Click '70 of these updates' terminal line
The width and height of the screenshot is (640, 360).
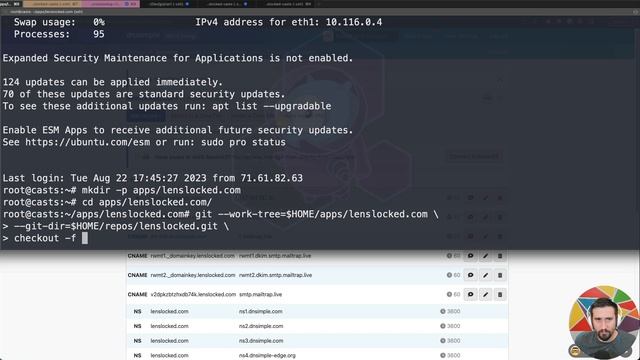click(144, 94)
